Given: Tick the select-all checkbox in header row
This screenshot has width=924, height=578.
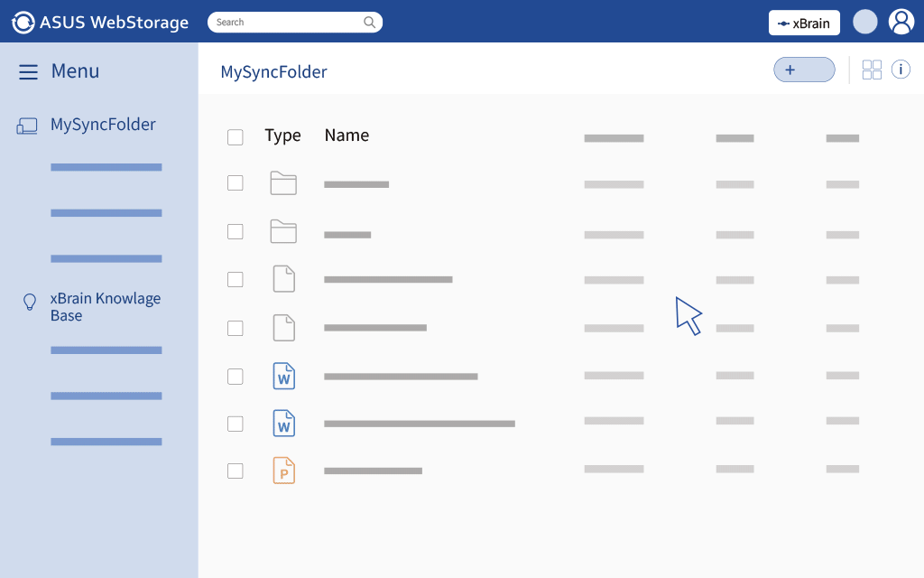Looking at the screenshot, I should point(236,137).
